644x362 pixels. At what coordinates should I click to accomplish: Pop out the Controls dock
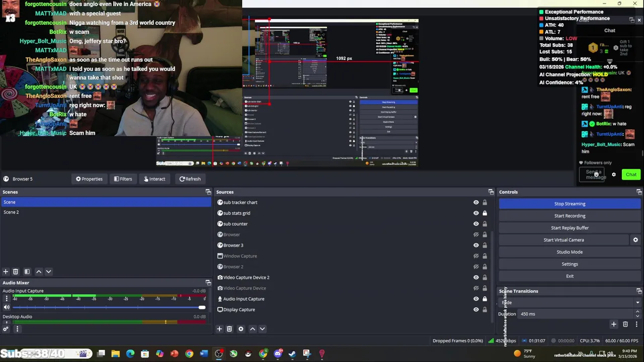point(639,192)
